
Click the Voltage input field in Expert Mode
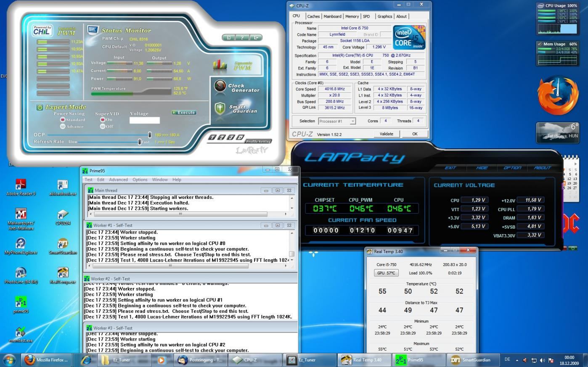point(145,120)
